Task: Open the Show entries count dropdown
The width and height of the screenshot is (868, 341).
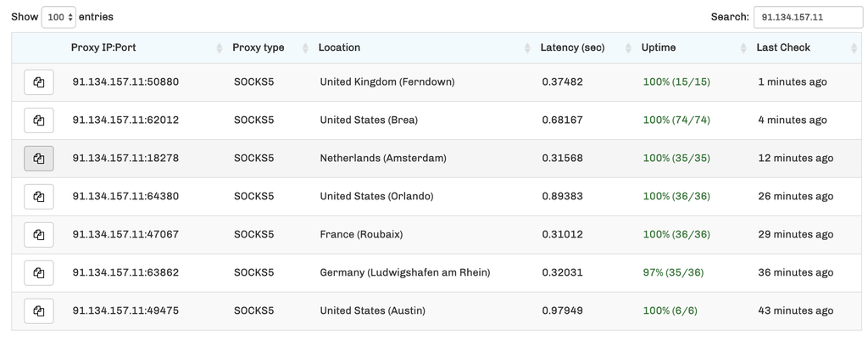Action: point(58,17)
